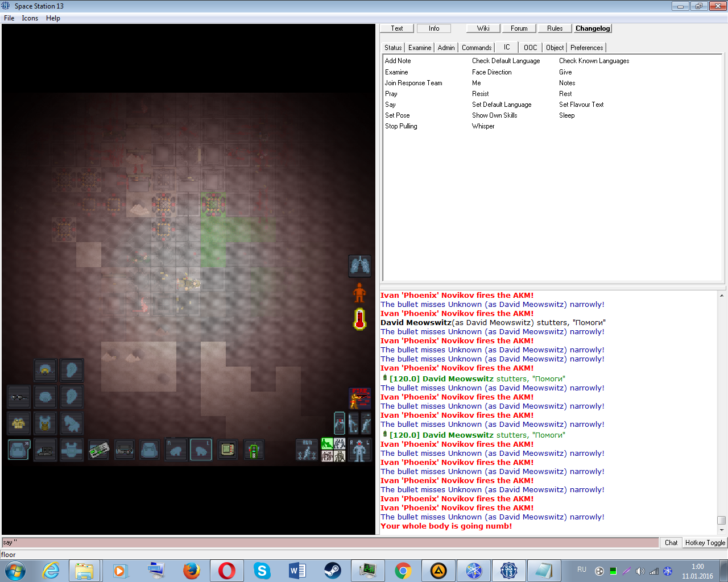The width and height of the screenshot is (728, 582).
Task: Toggle the throw mode HUD button
Action: (x=366, y=423)
